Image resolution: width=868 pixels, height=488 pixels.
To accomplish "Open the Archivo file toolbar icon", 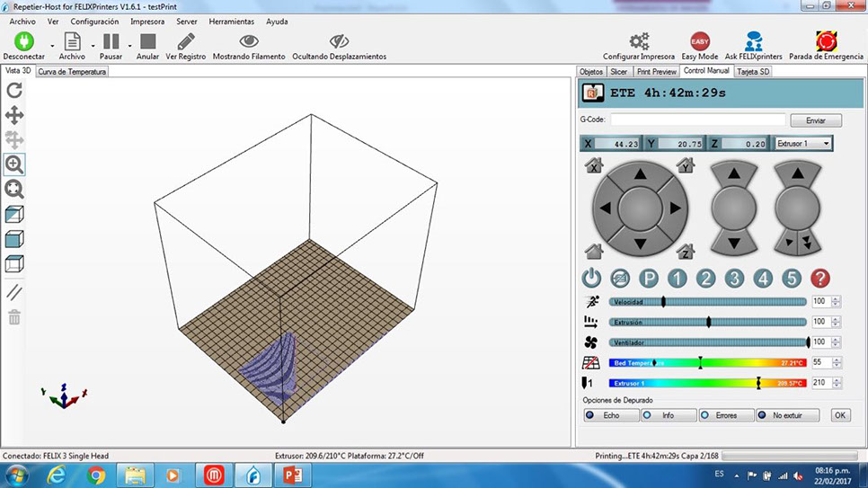I will coord(73,41).
